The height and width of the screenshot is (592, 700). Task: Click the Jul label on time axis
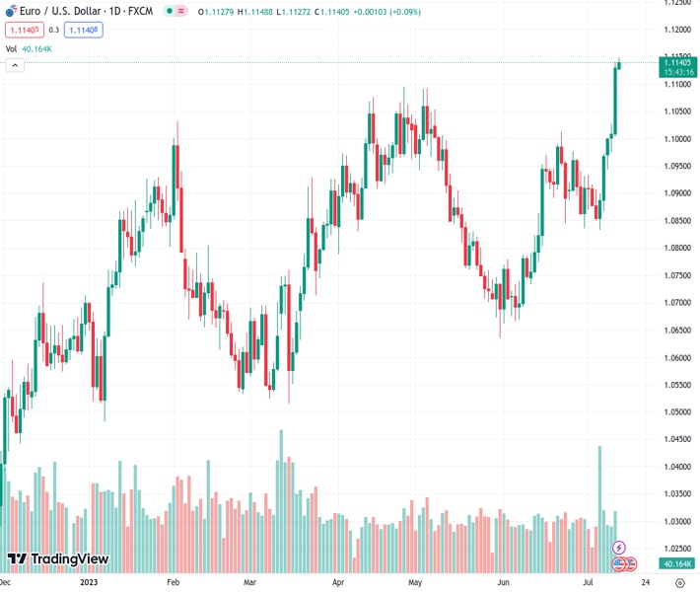click(x=587, y=582)
